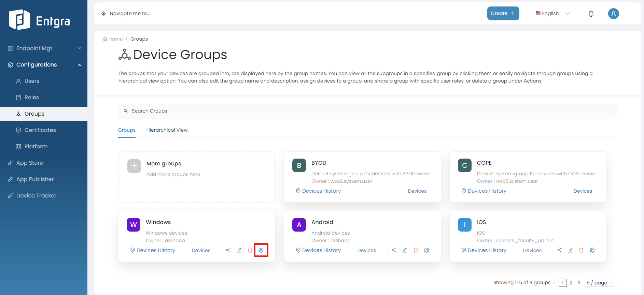Open the 5 / page size dropdown
The height and width of the screenshot is (295, 644).
coord(600,283)
